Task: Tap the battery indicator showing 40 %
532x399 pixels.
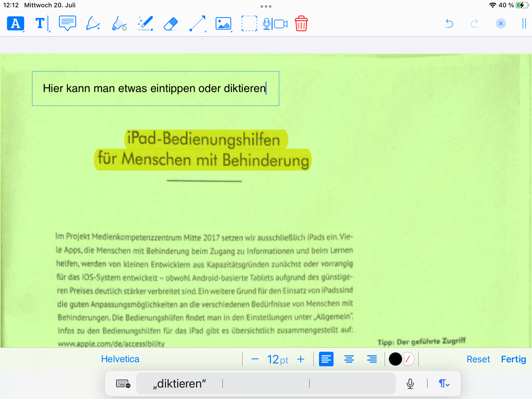Action: point(514,5)
